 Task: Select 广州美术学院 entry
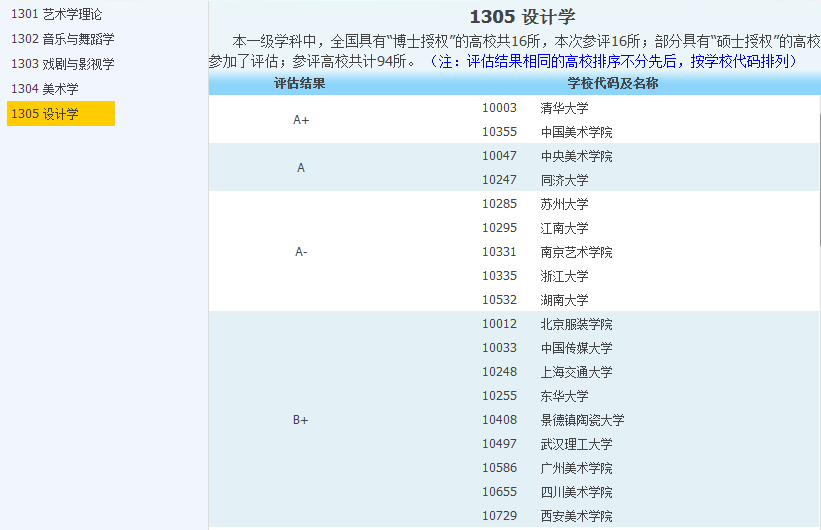point(576,468)
